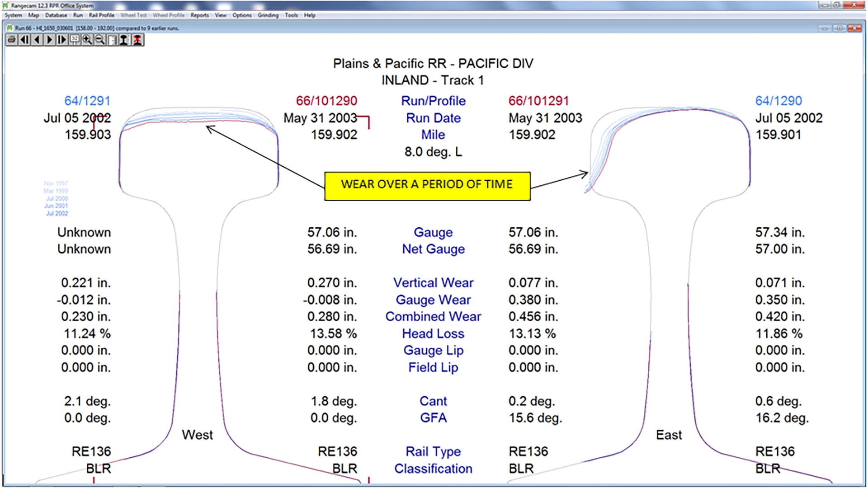
Task: Go to previous profile with left arrow
Action: [x=37, y=40]
